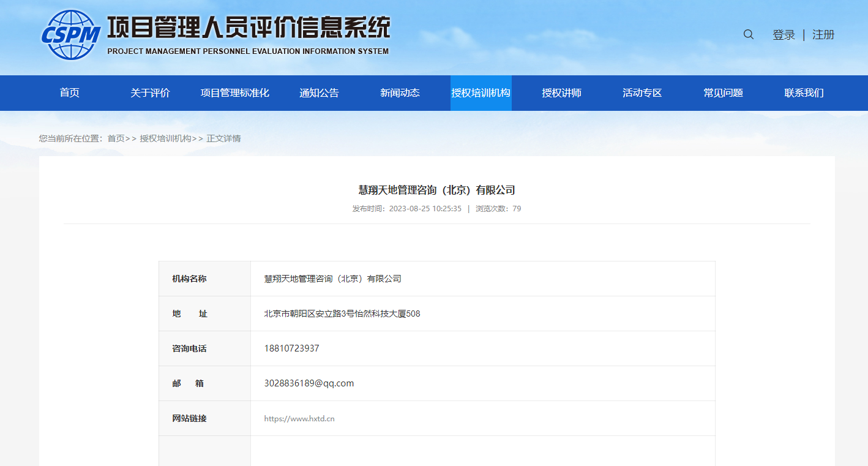Open the 关于评价 menu item
868x466 pixels.
click(151, 92)
